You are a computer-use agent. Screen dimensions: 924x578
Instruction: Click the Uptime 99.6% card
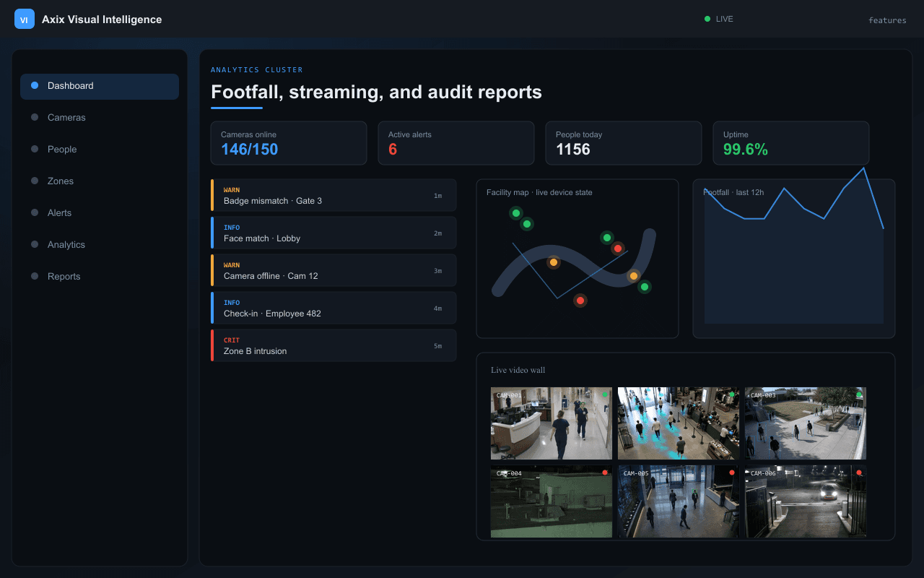[791, 143]
